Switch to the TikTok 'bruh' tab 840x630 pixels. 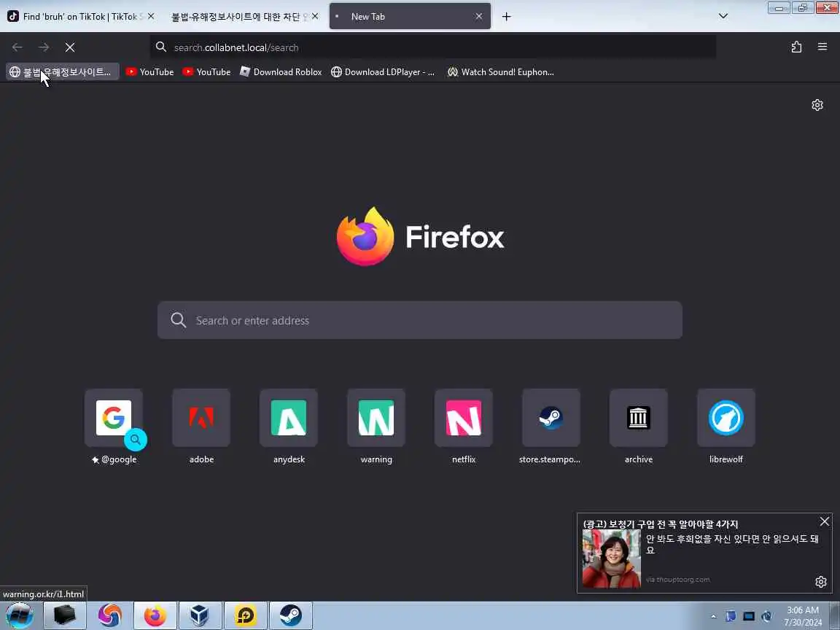coord(80,17)
